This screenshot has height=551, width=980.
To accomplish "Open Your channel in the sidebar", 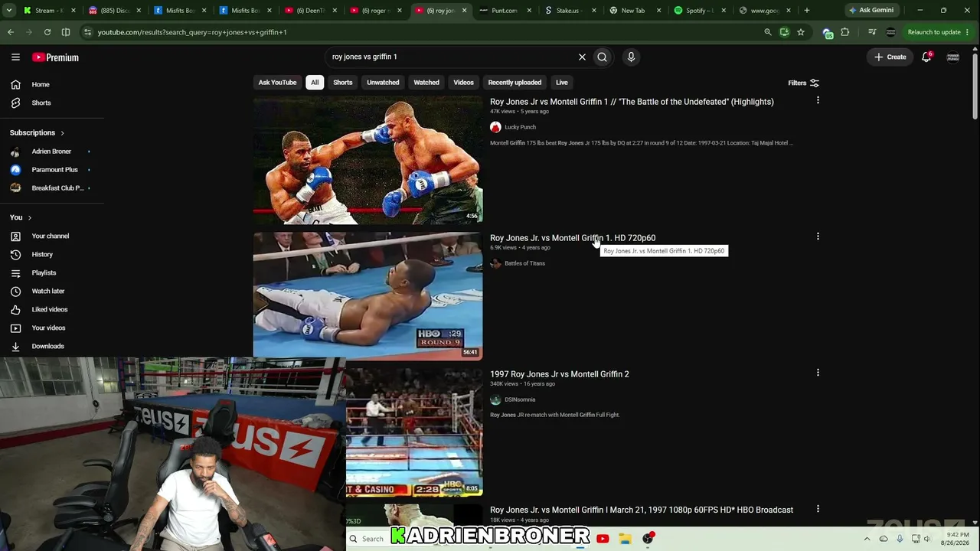I will (51, 236).
